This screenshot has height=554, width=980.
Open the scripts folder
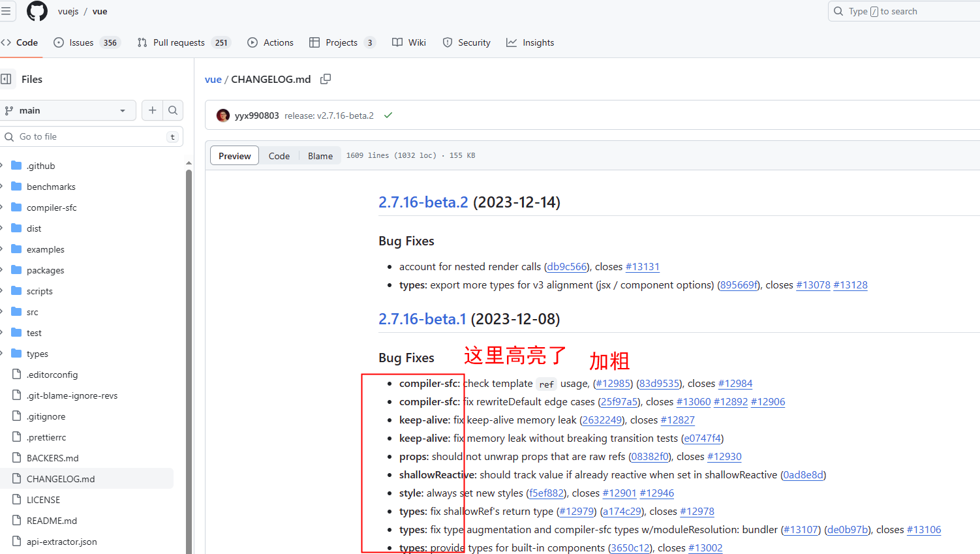click(40, 291)
